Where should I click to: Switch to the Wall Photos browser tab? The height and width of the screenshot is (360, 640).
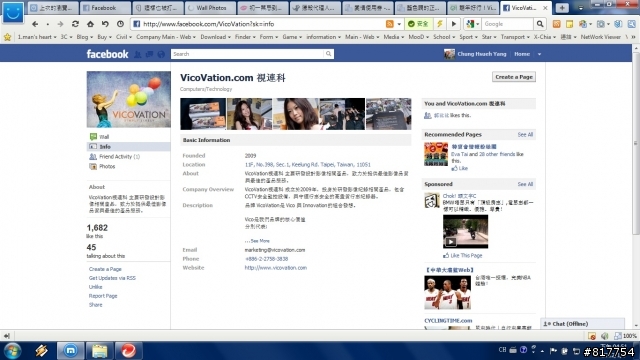[210, 8]
